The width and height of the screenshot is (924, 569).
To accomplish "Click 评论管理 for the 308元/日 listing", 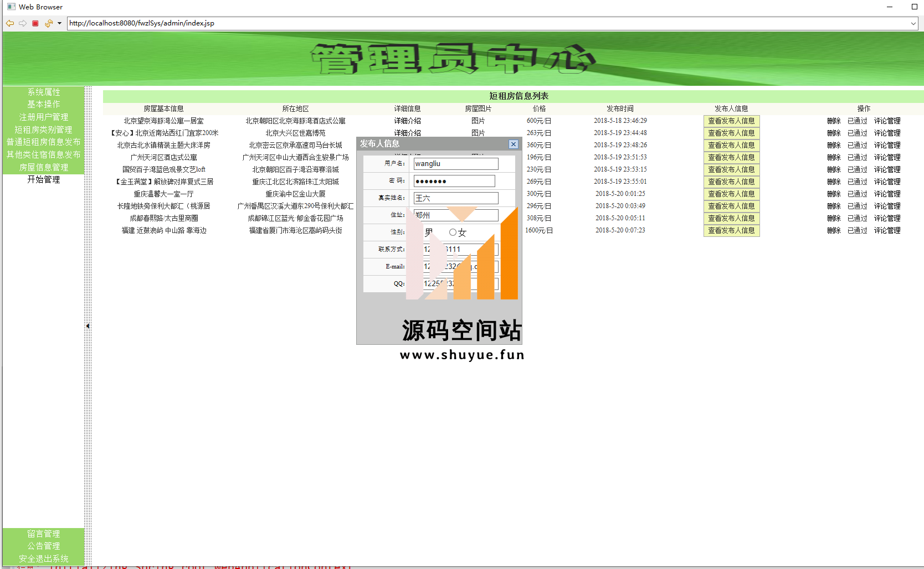I will point(887,218).
